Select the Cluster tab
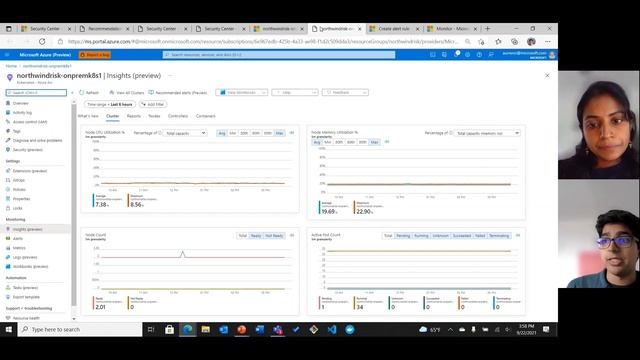Image resolution: width=640 pixels, height=360 pixels. tap(113, 116)
